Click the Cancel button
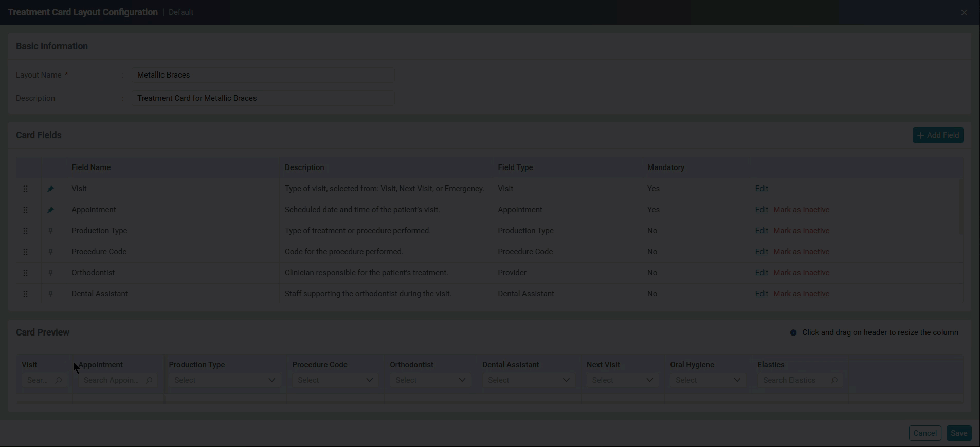 point(925,433)
